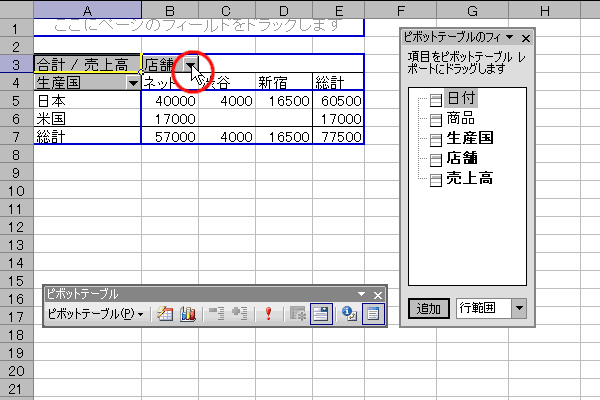
Task: Click the Show Detail icon
Action: (x=240, y=314)
